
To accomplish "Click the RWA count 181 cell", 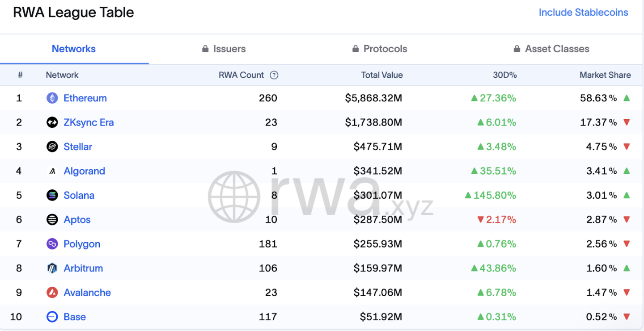I will 268,244.
